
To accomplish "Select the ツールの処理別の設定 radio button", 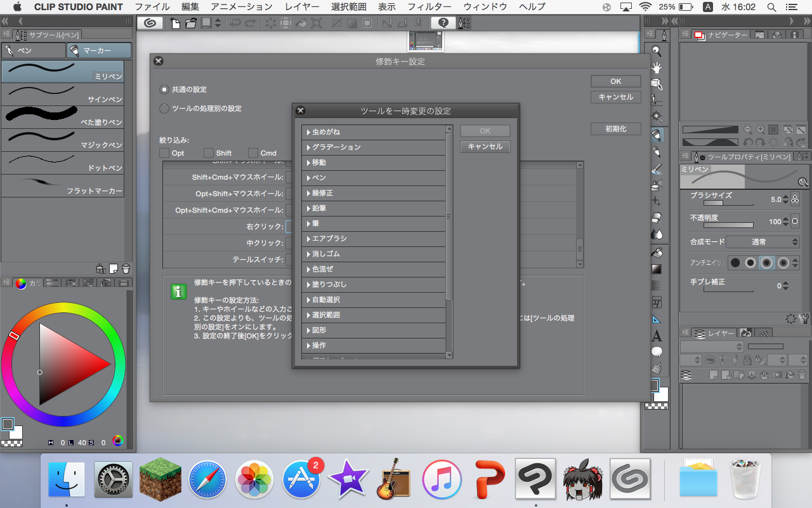I will point(164,109).
